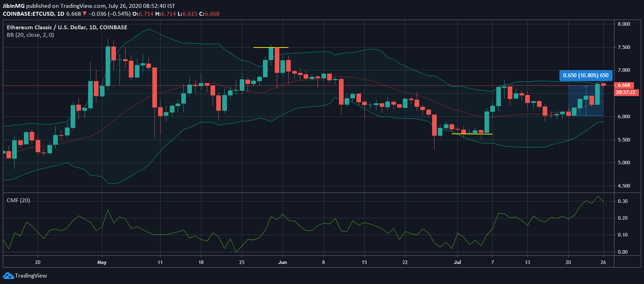Click the 8.000 price axis label

[x=624, y=24]
